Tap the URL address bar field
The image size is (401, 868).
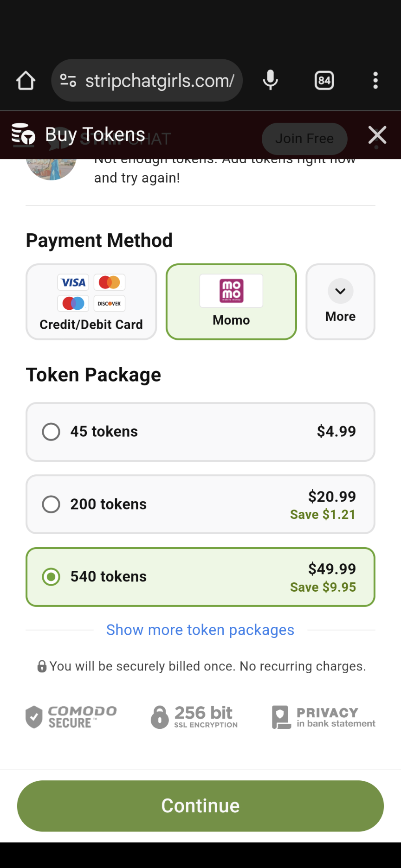coord(160,81)
